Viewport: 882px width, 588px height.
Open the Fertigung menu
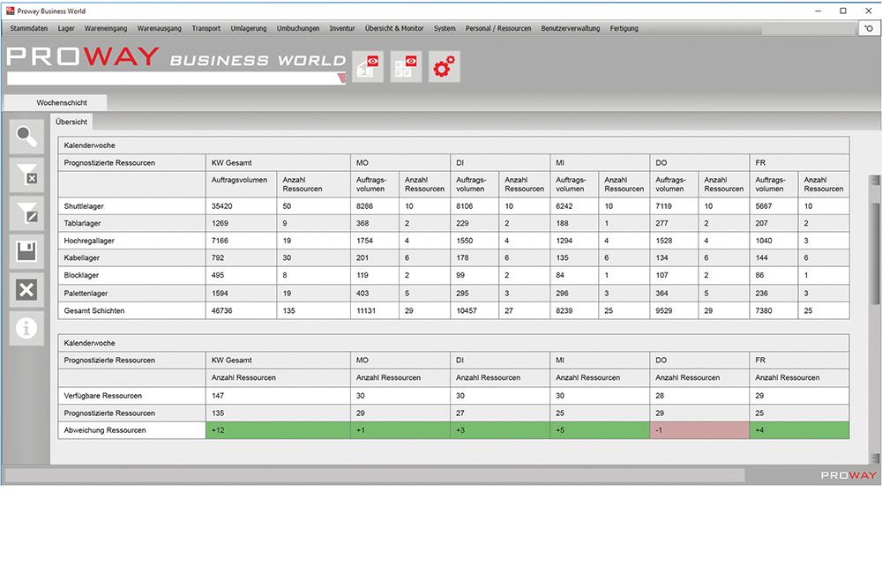[x=624, y=28]
